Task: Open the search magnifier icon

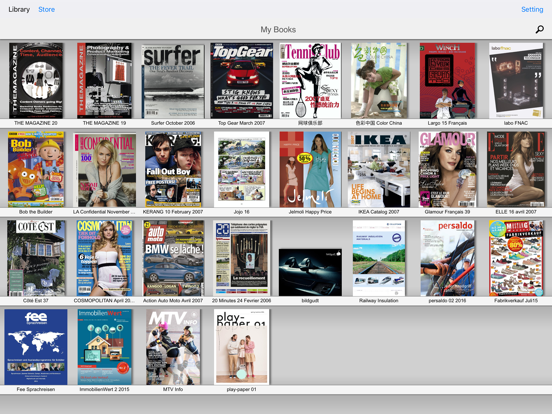Action: pyautogui.click(x=539, y=30)
